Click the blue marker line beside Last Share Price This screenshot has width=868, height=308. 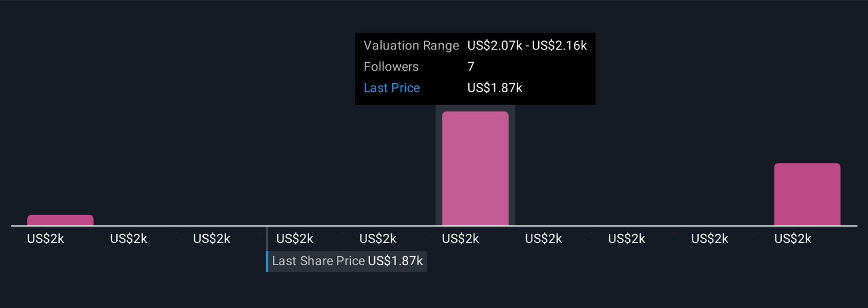click(x=267, y=261)
